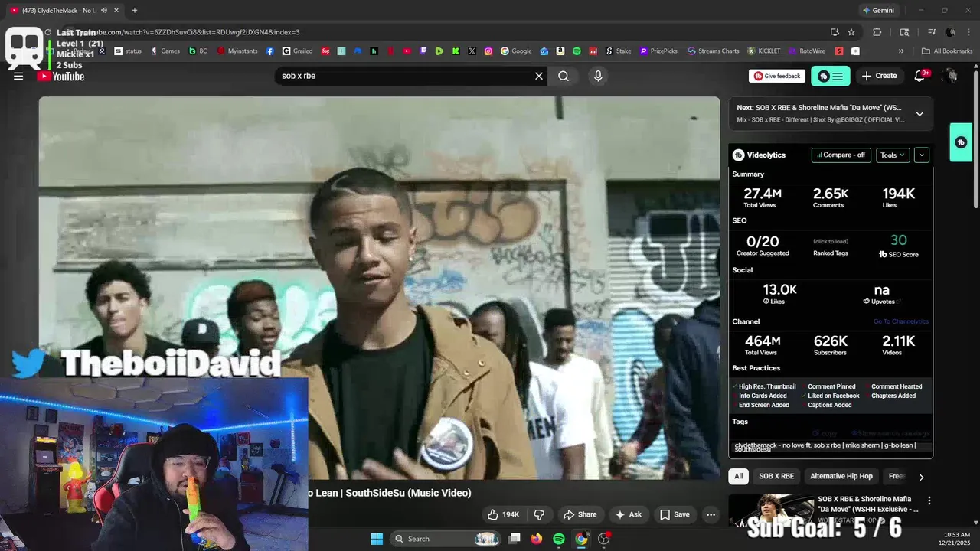Launch Firefox from the taskbar

point(537,539)
